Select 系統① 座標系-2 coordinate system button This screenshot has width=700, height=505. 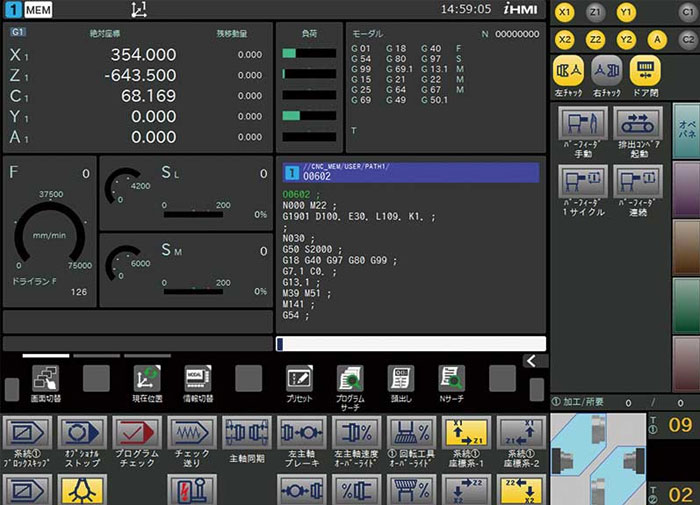(x=521, y=433)
